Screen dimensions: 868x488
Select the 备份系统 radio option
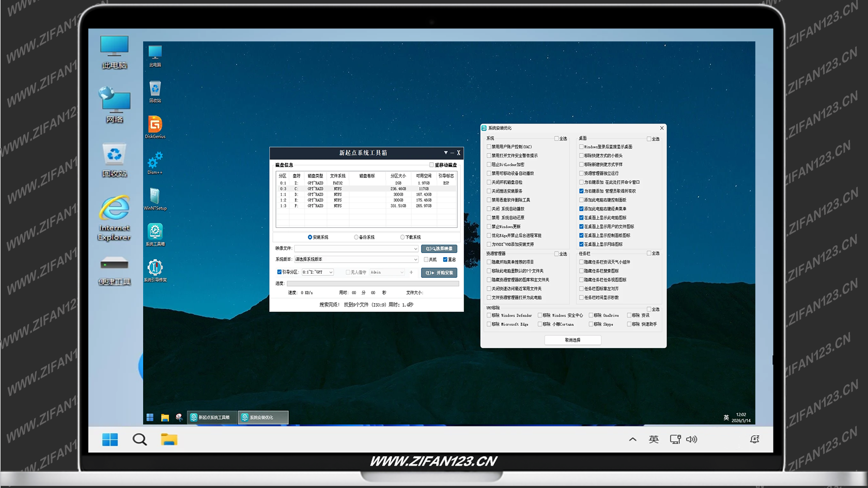(x=364, y=237)
